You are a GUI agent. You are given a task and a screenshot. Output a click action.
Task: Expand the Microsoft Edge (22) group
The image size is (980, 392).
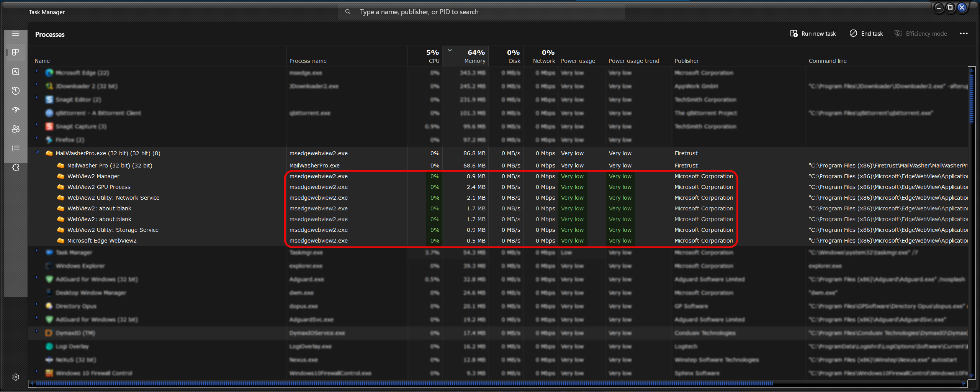pyautogui.click(x=37, y=71)
